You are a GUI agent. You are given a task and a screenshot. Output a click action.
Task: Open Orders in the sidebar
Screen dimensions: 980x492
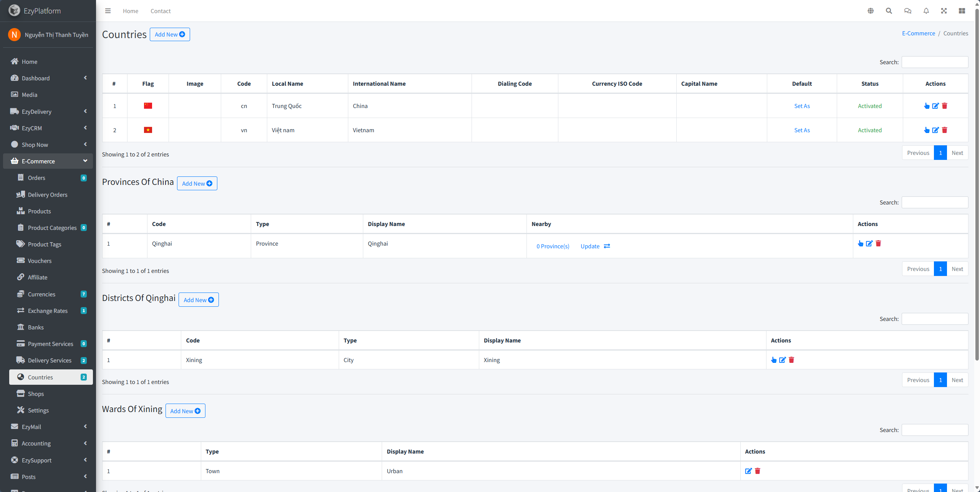(x=51, y=178)
